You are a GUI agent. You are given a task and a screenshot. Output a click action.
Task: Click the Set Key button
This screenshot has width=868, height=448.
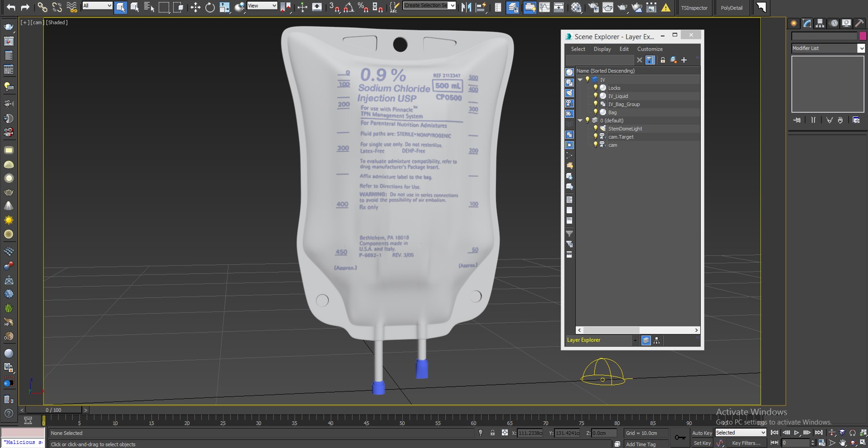point(702,443)
